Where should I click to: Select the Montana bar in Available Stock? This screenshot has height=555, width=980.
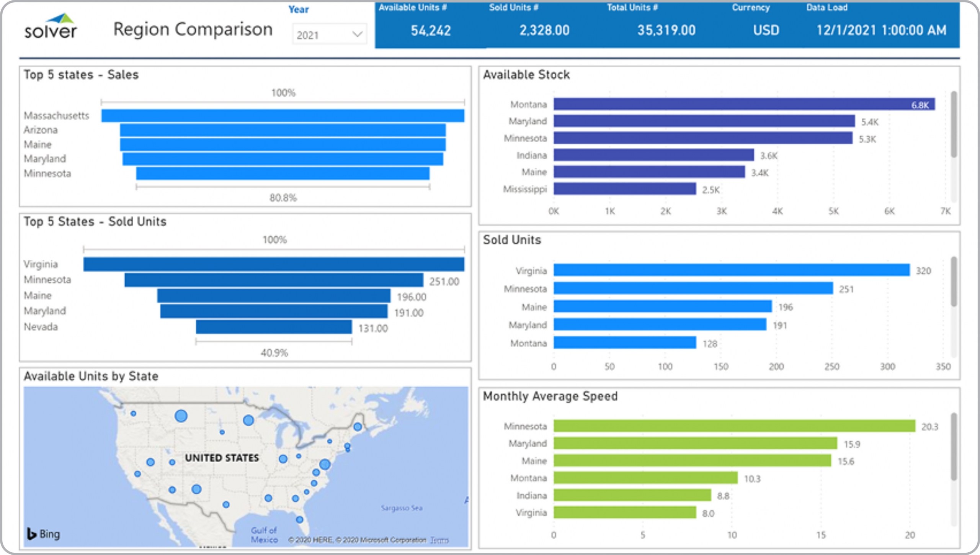[x=744, y=104]
